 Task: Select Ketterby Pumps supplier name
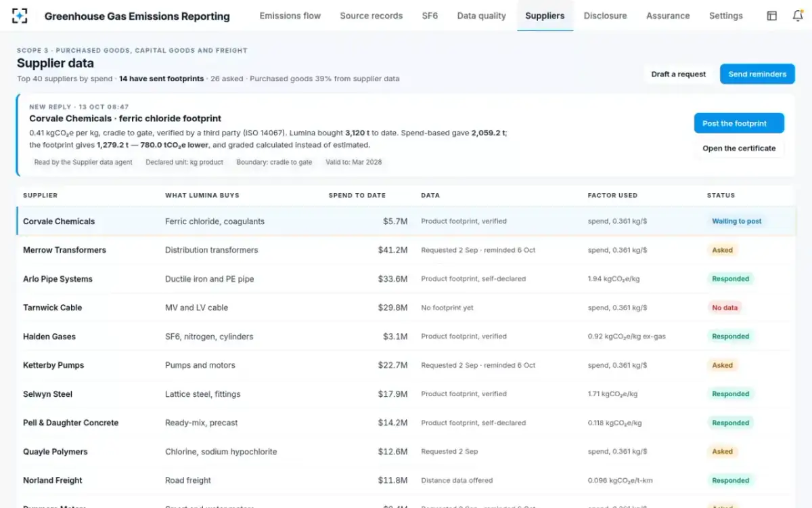[x=53, y=365]
